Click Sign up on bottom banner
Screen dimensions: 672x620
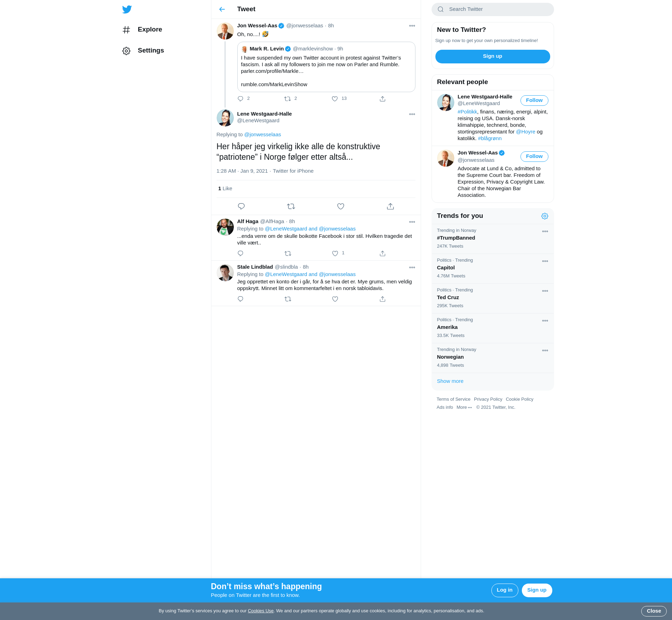(537, 590)
